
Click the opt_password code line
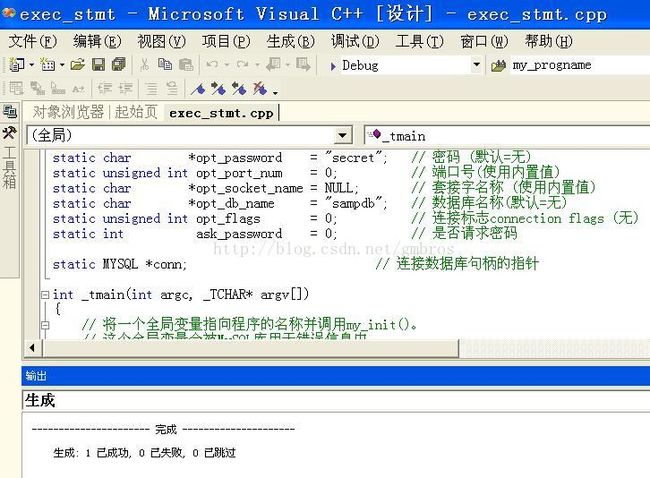pos(291,158)
